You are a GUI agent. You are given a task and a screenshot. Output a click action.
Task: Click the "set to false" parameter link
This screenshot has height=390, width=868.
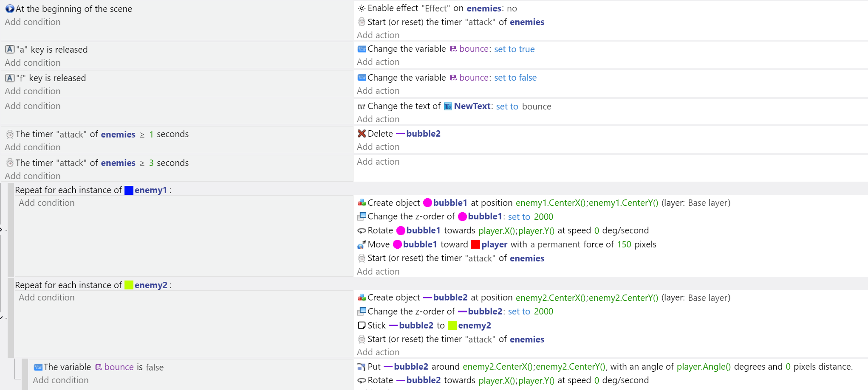coord(515,78)
